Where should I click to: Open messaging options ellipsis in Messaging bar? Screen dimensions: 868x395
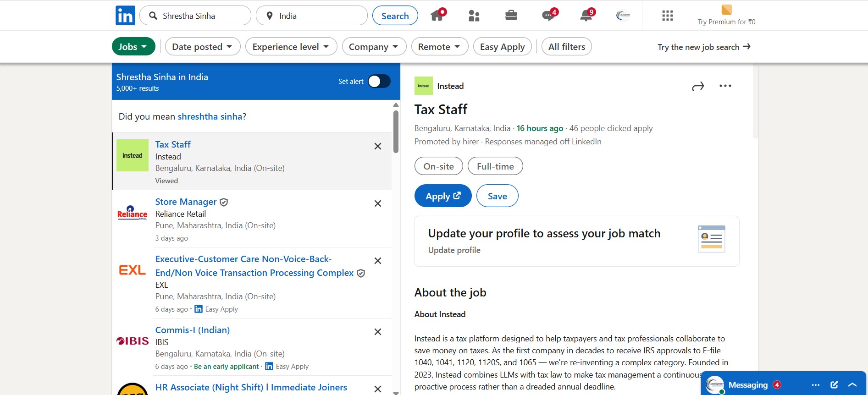point(816,385)
